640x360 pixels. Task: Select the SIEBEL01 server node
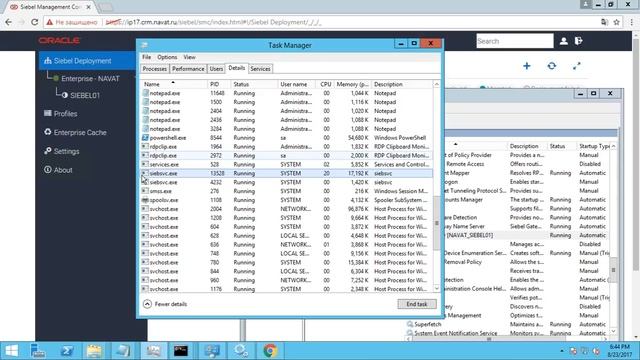click(x=84, y=95)
